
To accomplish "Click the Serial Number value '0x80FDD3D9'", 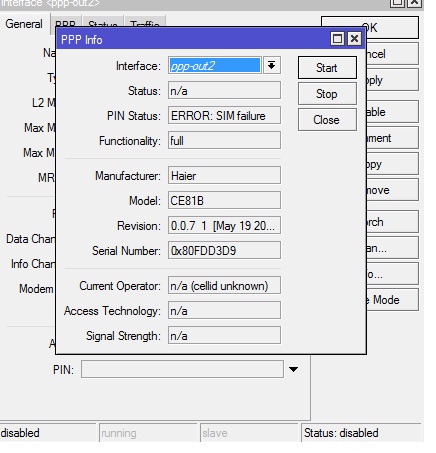I will (224, 251).
